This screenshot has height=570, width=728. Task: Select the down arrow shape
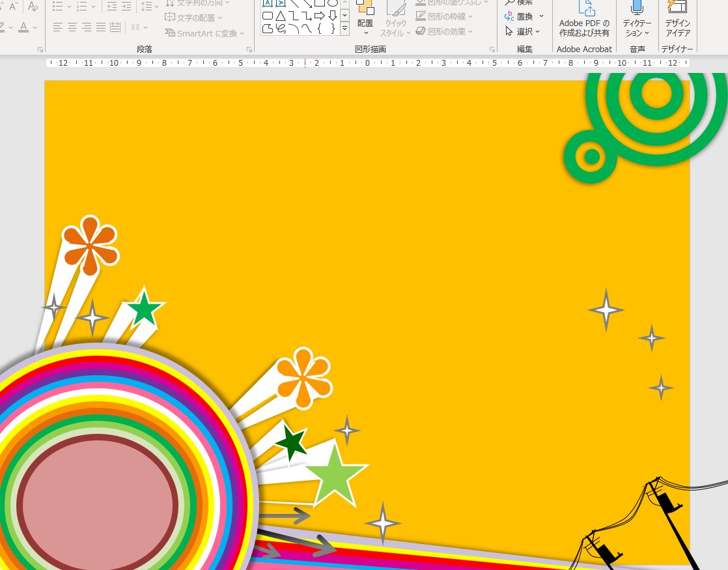click(333, 16)
